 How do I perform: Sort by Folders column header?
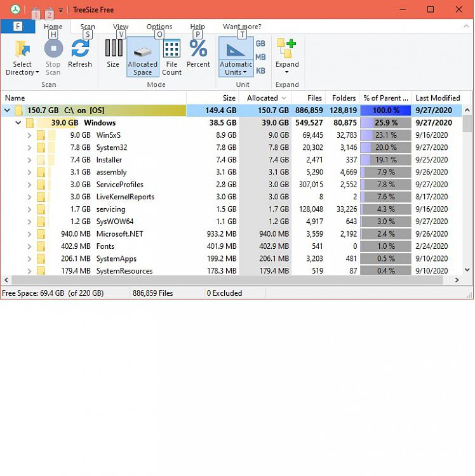(x=342, y=98)
